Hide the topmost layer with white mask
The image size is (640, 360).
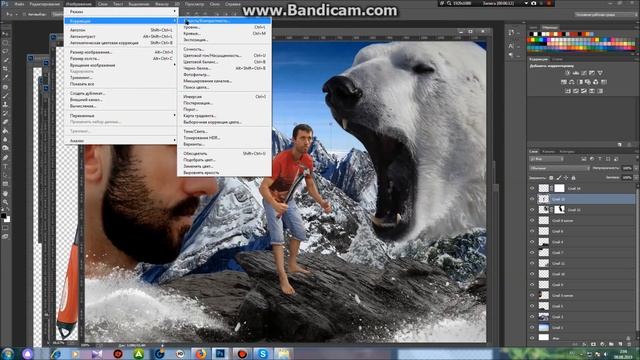(x=532, y=188)
